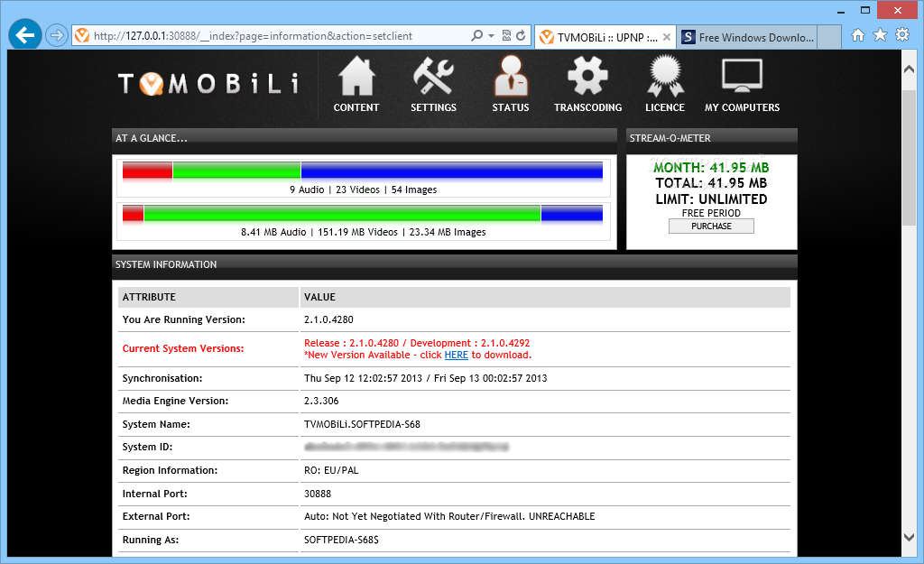The image size is (924, 564).
Task: Maximize the browser window
Action: pos(865,11)
